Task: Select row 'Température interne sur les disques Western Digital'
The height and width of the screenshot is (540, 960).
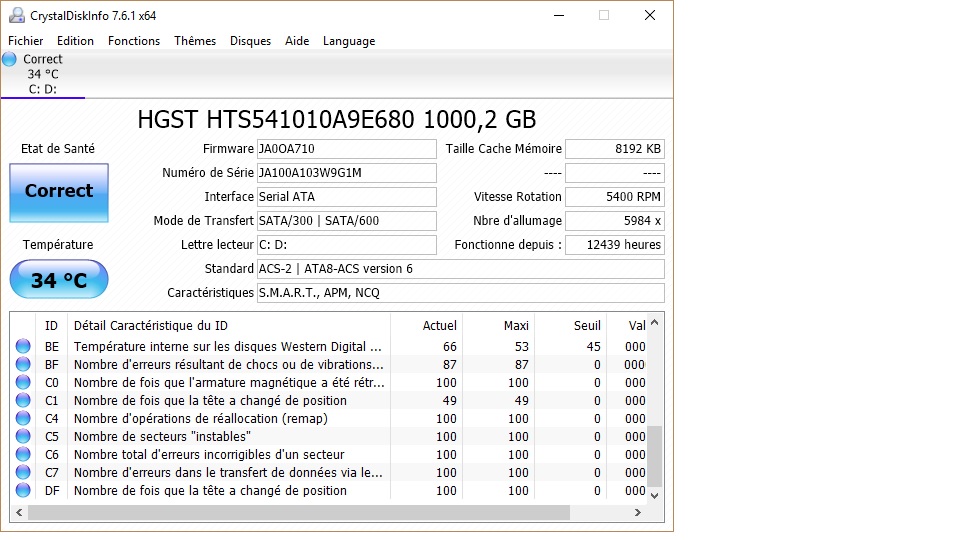Action: point(329,347)
